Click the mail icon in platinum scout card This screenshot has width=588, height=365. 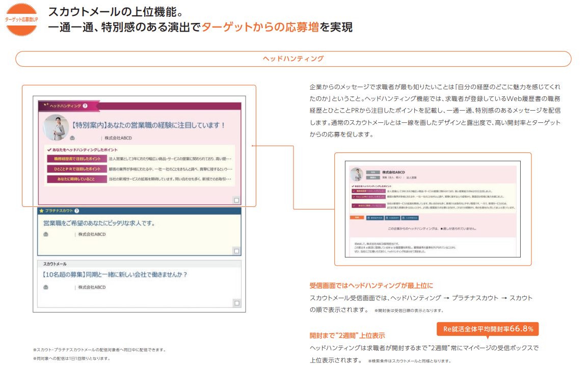click(x=46, y=234)
